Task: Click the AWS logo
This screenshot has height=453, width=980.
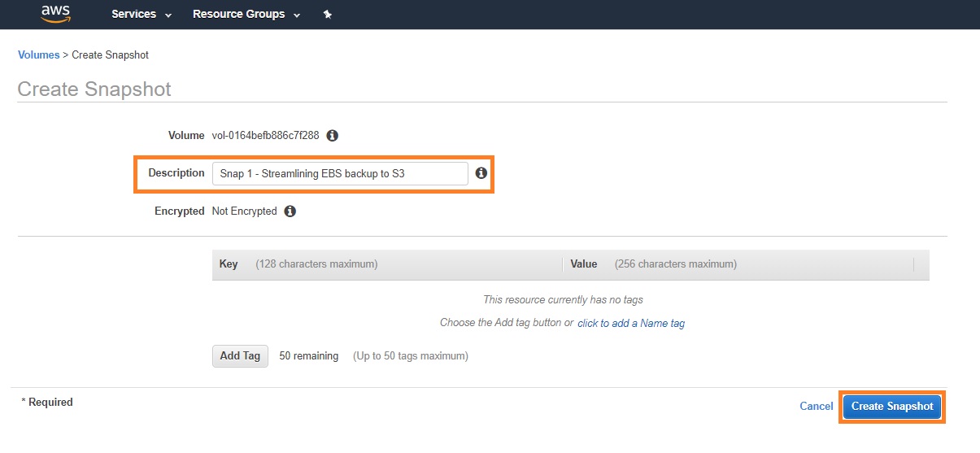Action: tap(55, 14)
